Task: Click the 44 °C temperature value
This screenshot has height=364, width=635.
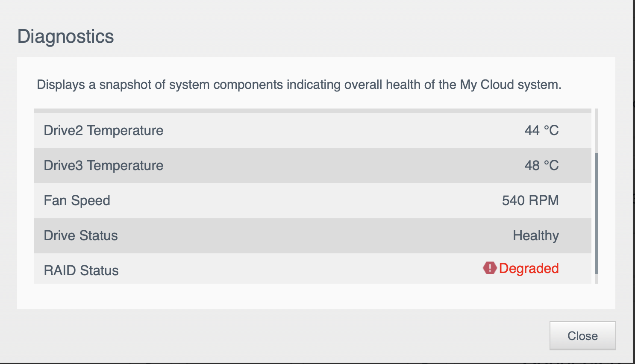Action: pyautogui.click(x=541, y=130)
